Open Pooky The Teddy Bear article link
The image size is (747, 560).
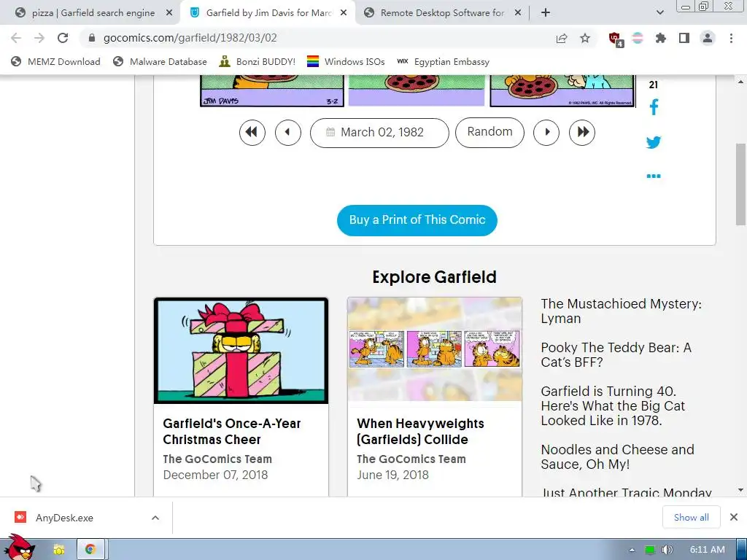[616, 355]
